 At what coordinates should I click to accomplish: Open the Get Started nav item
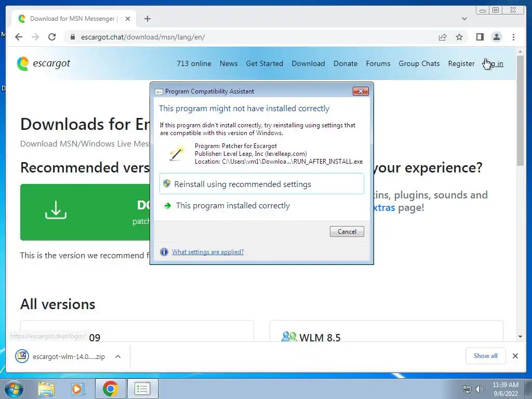click(x=264, y=63)
